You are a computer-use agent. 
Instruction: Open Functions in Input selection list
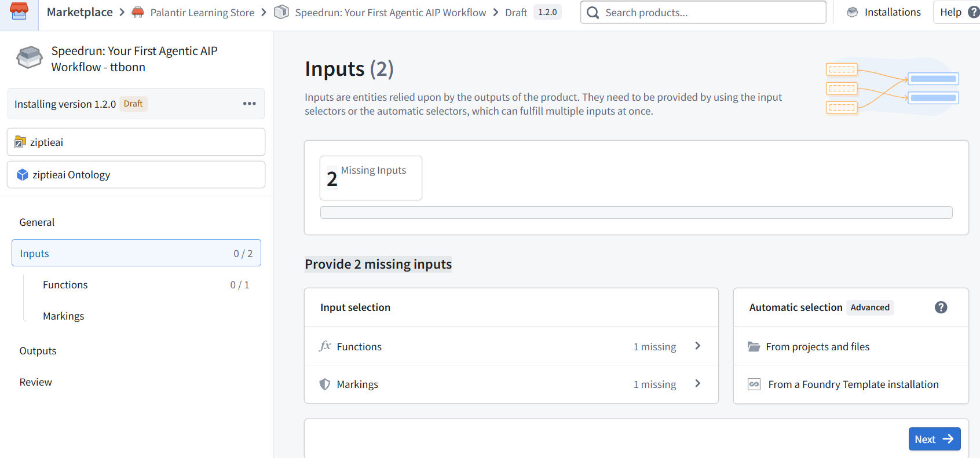tap(511, 346)
